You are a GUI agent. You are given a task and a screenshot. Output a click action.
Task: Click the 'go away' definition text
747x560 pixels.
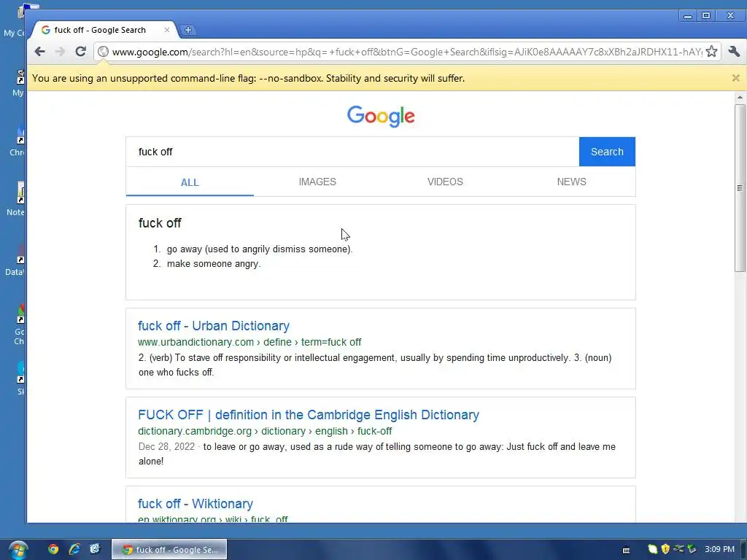coord(260,249)
